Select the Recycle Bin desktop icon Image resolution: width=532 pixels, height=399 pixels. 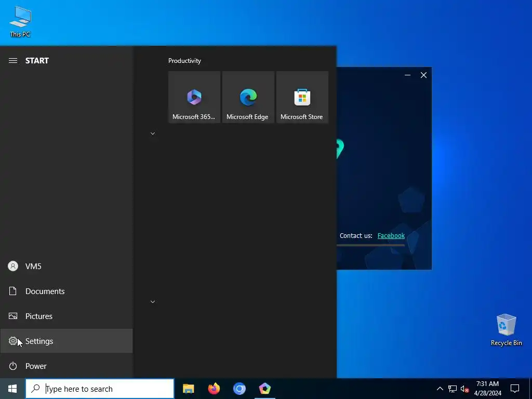pyautogui.click(x=506, y=330)
